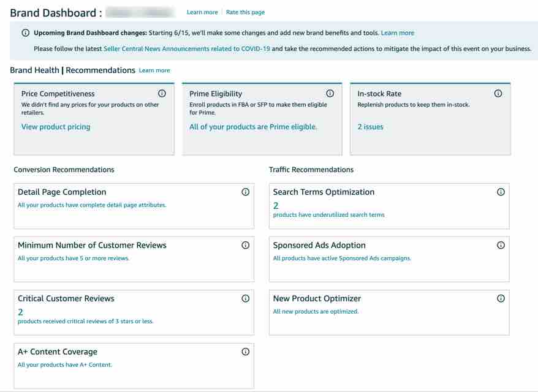Open info icon for Minimum Number of Customer Reviews
Image resolution: width=538 pixels, height=392 pixels.
tap(246, 245)
